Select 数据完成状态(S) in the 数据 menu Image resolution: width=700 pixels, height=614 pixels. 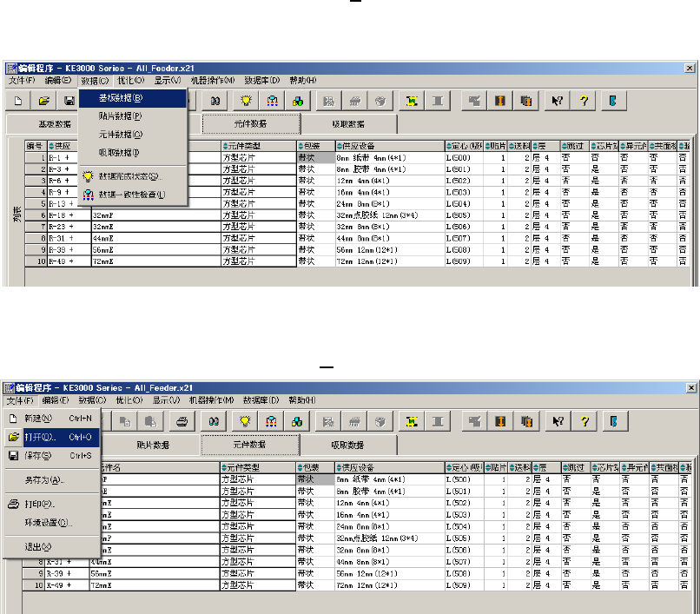click(x=133, y=176)
